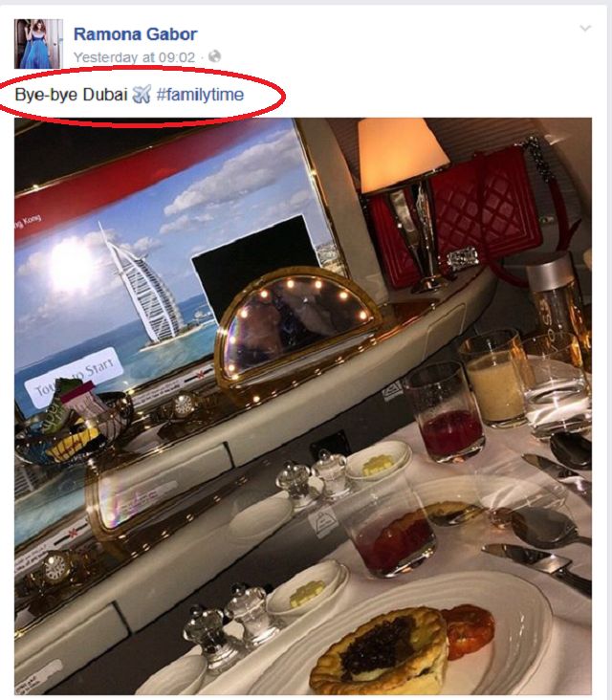The height and width of the screenshot is (700, 612).
Task: Click the globe public privacy icon
Action: (215, 56)
